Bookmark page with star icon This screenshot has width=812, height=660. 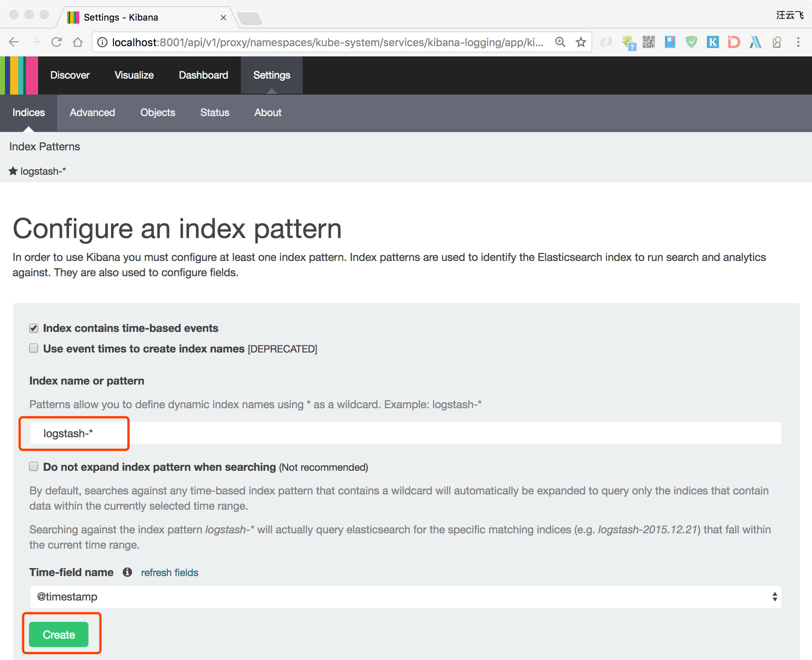click(581, 42)
